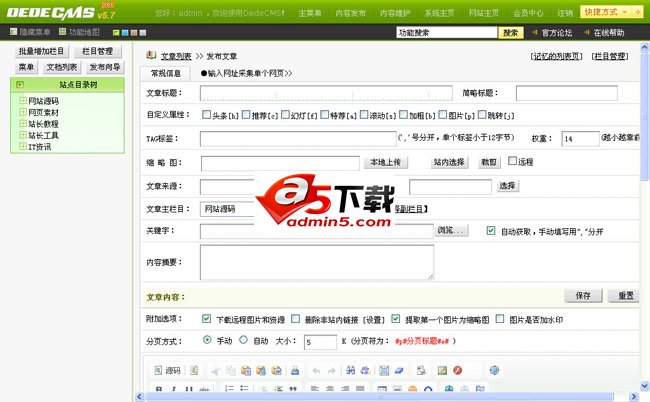This screenshot has height=402, width=650.
Task: Check the 推荐[c] attribute checkbox
Action: 246,115
